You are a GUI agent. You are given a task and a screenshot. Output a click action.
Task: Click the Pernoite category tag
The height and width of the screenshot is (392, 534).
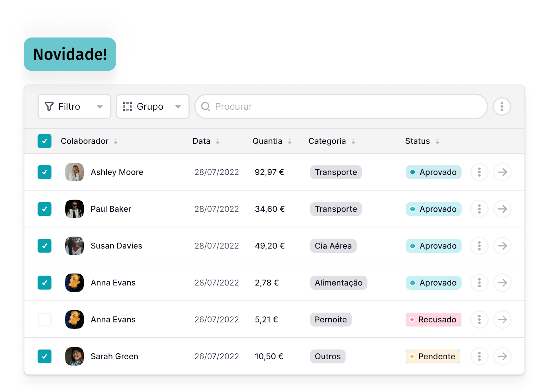[x=331, y=319]
